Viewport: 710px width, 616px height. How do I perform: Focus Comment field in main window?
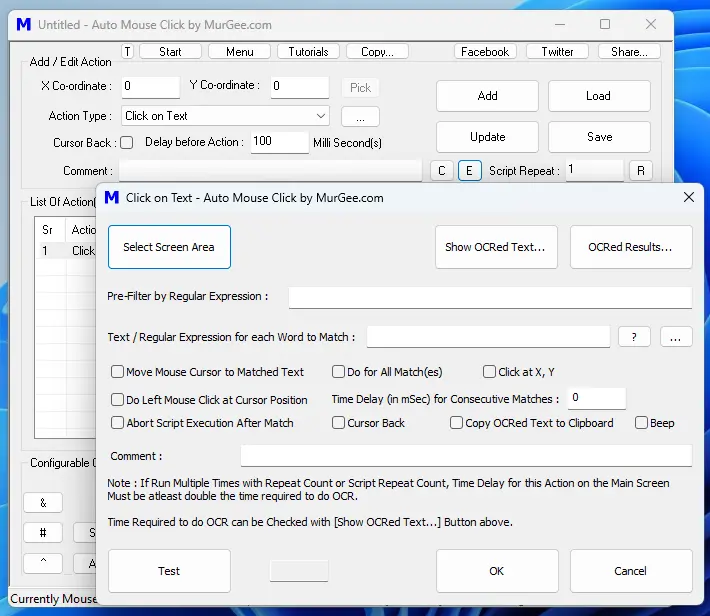click(270, 171)
